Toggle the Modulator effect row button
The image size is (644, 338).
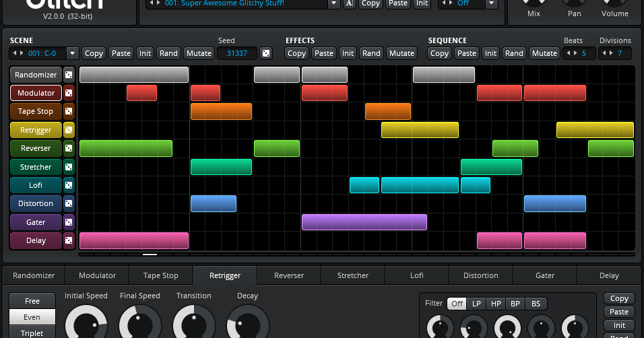click(36, 93)
